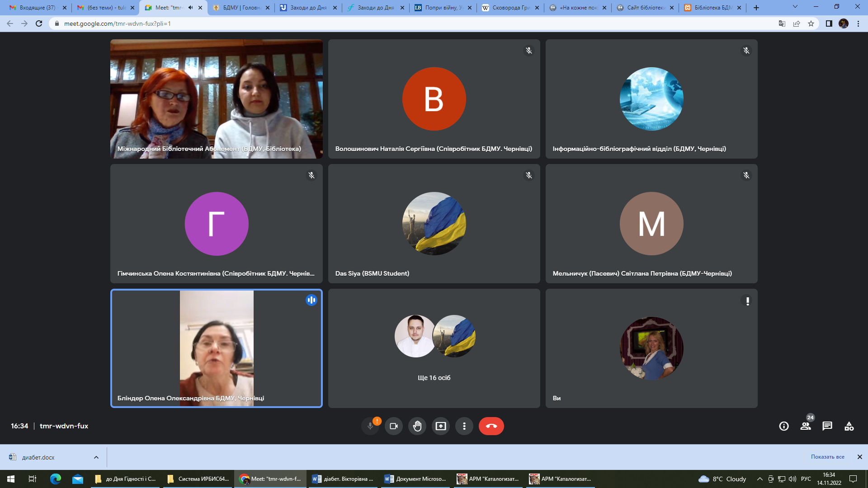Toggle your microphone on or off
The image size is (868, 488).
370,426
